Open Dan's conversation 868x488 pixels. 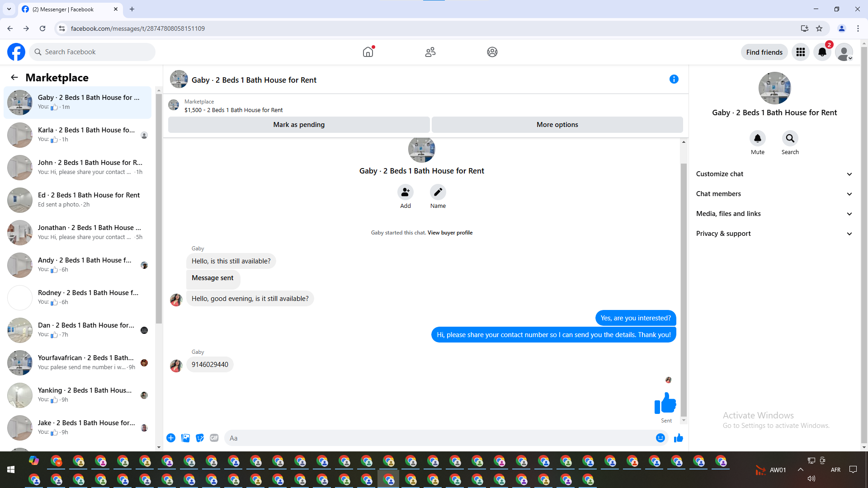coord(78,330)
